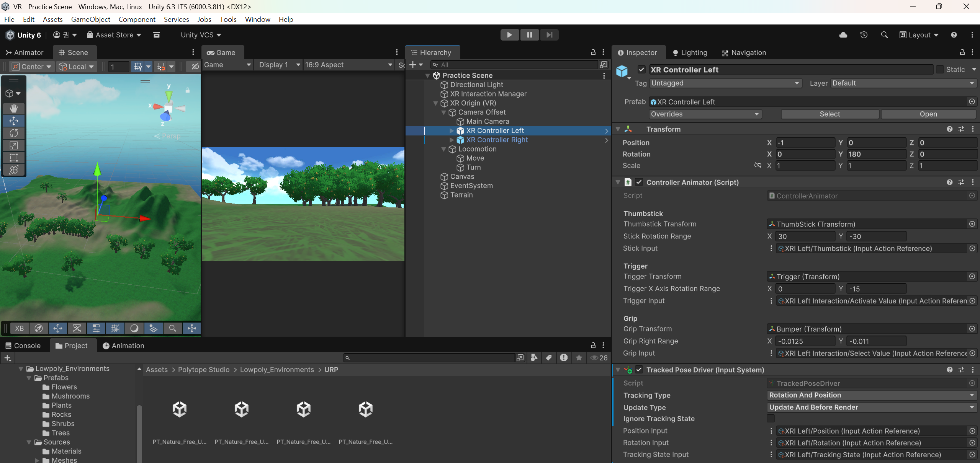Click the prefab Open button

pyautogui.click(x=928, y=114)
